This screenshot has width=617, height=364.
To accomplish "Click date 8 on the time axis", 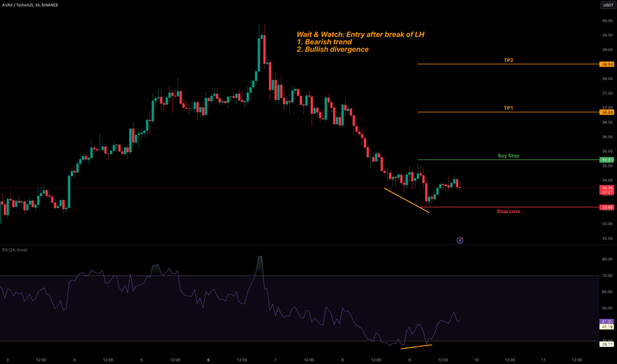I will pyautogui.click(x=342, y=360).
